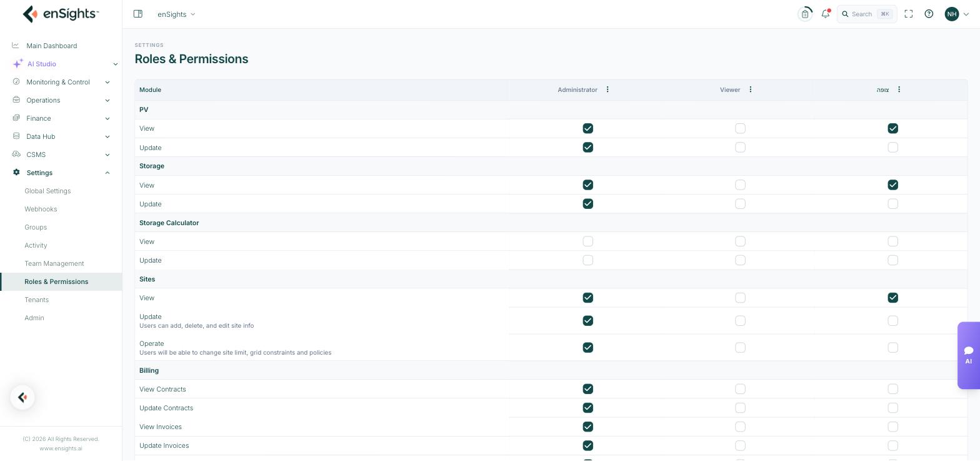Viewport: 980px width, 461px height.
Task: Expand the Operations section
Action: [107, 100]
